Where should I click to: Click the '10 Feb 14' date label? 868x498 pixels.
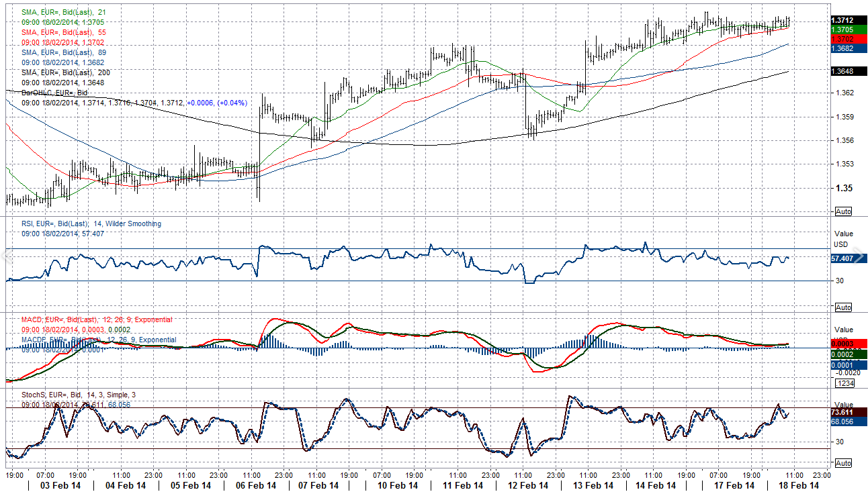click(x=398, y=485)
